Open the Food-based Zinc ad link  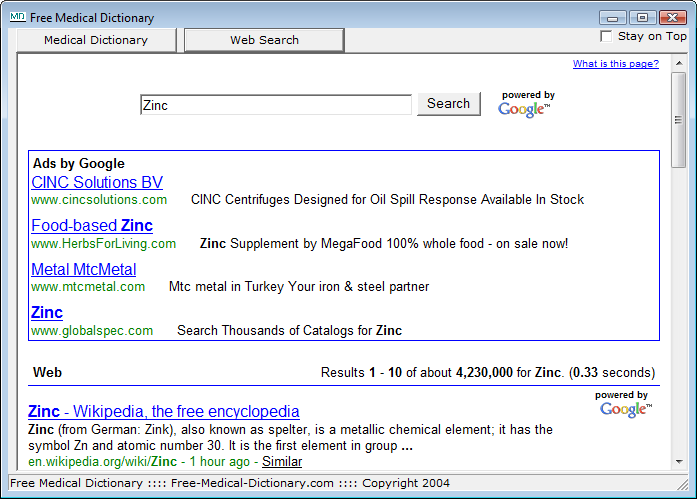[x=92, y=226]
